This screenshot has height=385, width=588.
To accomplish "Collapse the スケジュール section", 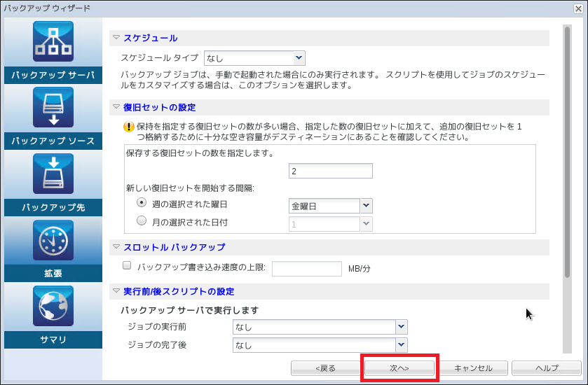I will pos(116,38).
